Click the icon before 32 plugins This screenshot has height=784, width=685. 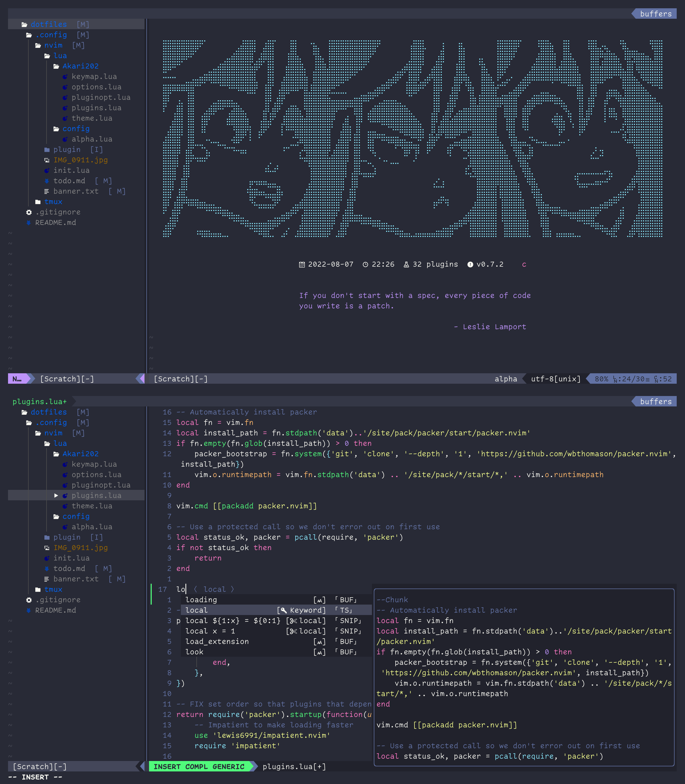(406, 264)
